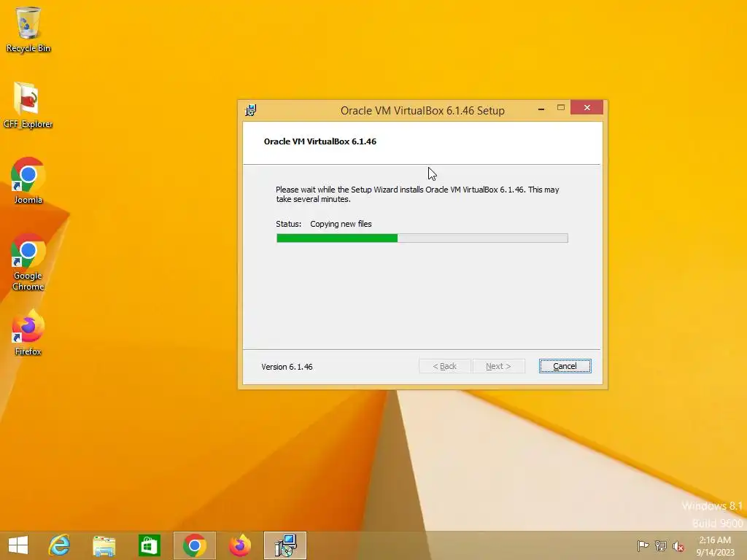Click the disabled Next button
Screen dimensions: 747x560
[x=498, y=366]
